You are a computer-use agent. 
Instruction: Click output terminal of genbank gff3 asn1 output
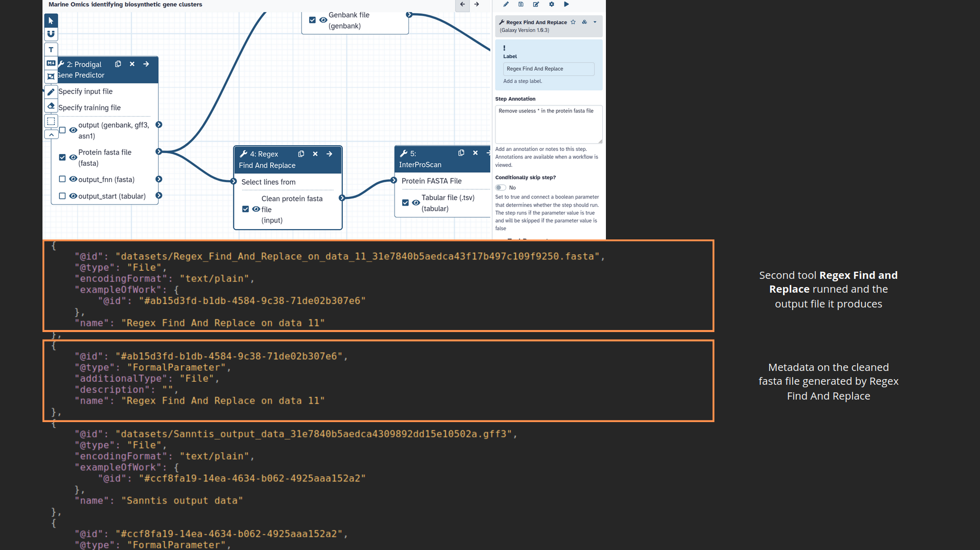(x=159, y=125)
